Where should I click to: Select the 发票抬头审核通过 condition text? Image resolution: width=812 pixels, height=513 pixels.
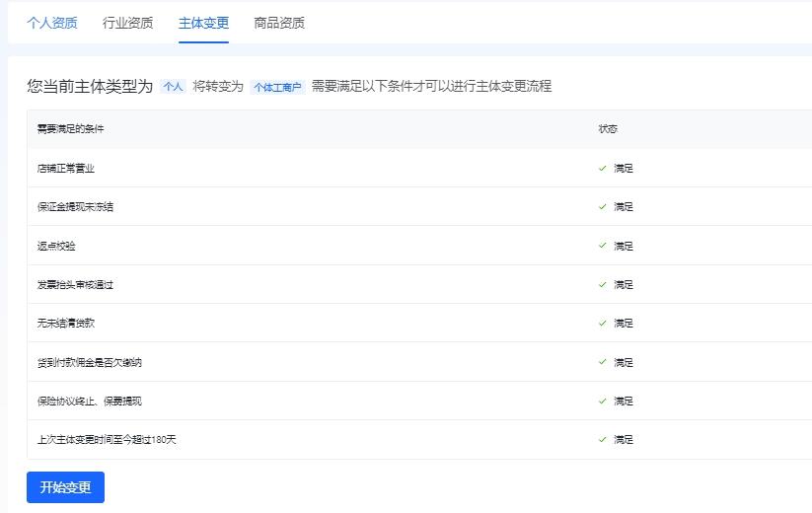pos(75,285)
